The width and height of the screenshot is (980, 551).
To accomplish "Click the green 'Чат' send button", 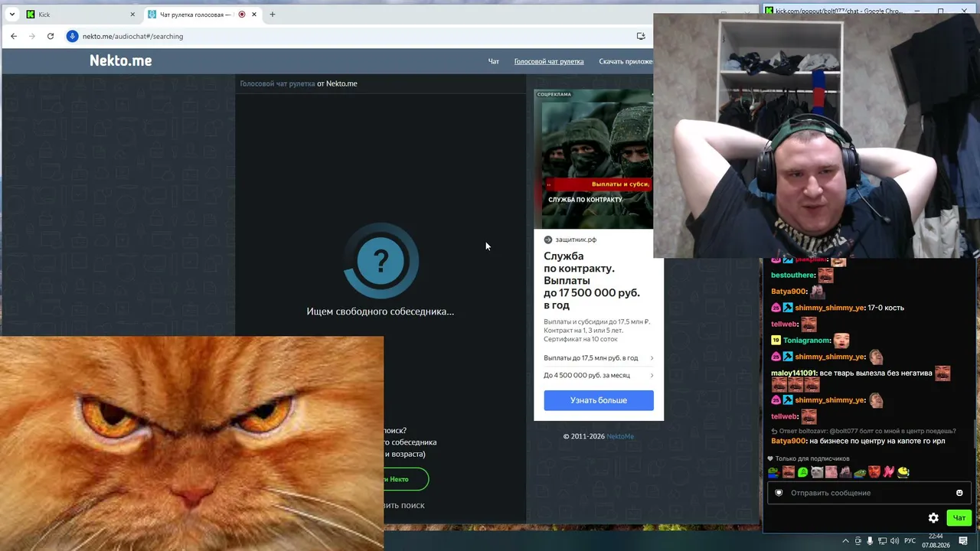I will [959, 518].
